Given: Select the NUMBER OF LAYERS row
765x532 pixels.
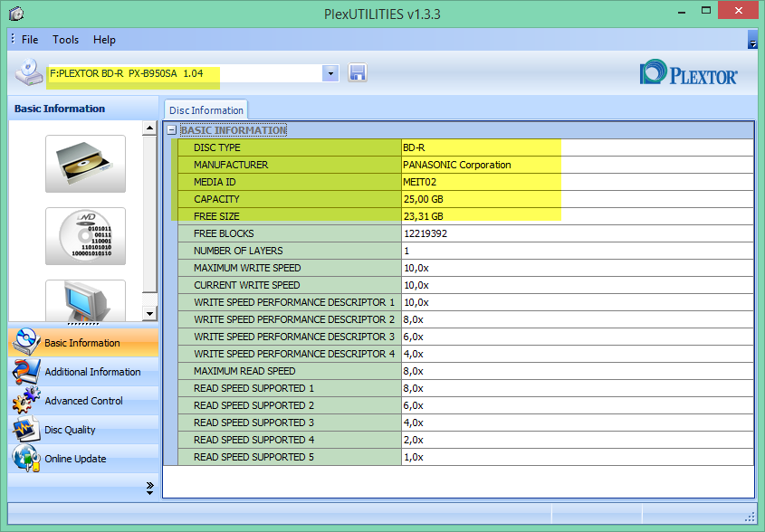Looking at the screenshot, I should (x=466, y=251).
